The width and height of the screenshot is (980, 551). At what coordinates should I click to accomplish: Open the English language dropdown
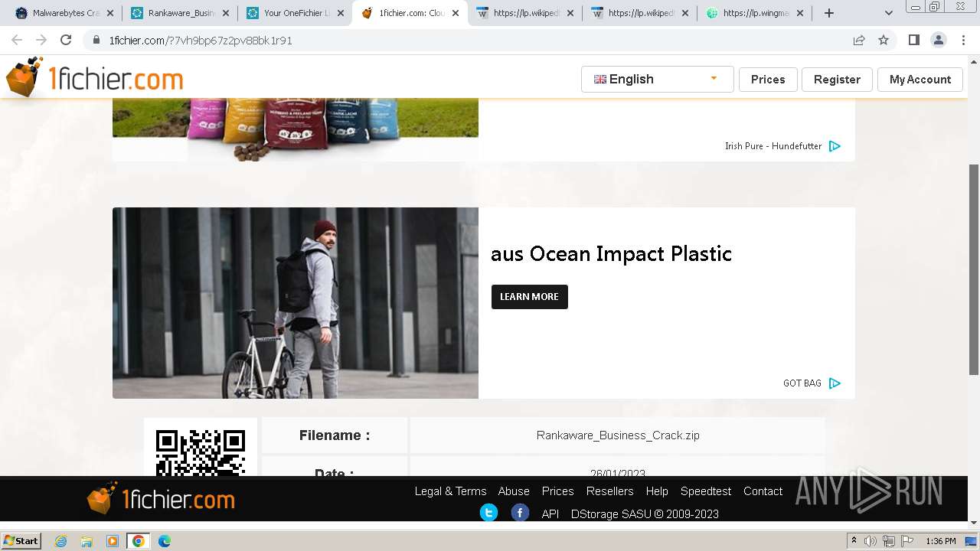[x=657, y=79]
